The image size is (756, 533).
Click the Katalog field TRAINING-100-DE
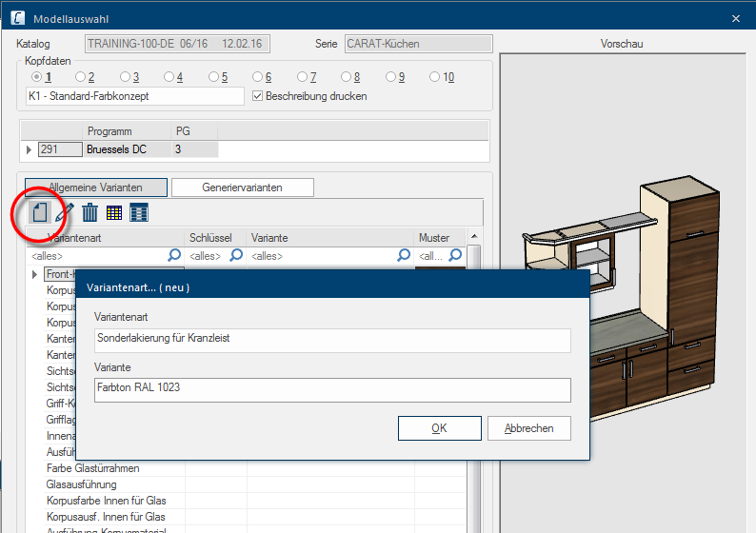(177, 44)
